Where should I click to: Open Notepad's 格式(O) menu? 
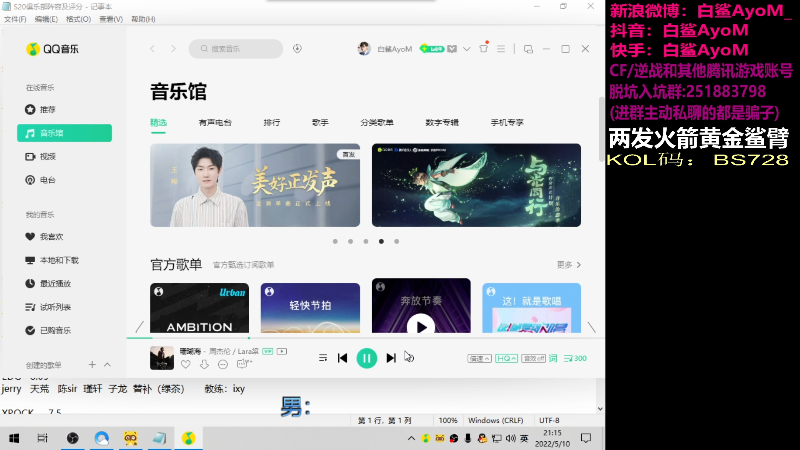[x=78, y=19]
